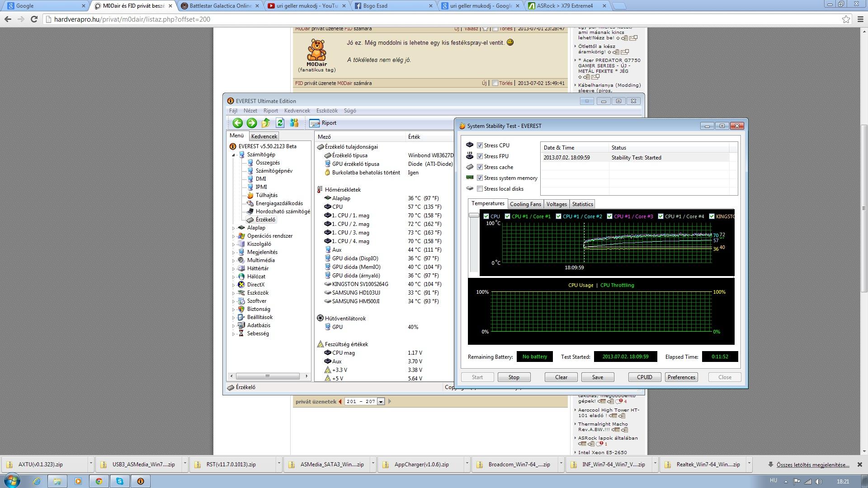Viewport: 868px width, 488px height.
Task: Toggle CPU #1 / Core #2 graph checkbox
Action: point(559,216)
